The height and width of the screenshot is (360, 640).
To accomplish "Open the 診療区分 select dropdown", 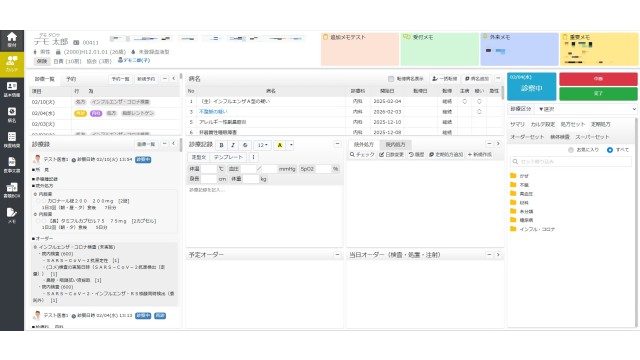I will point(587,109).
